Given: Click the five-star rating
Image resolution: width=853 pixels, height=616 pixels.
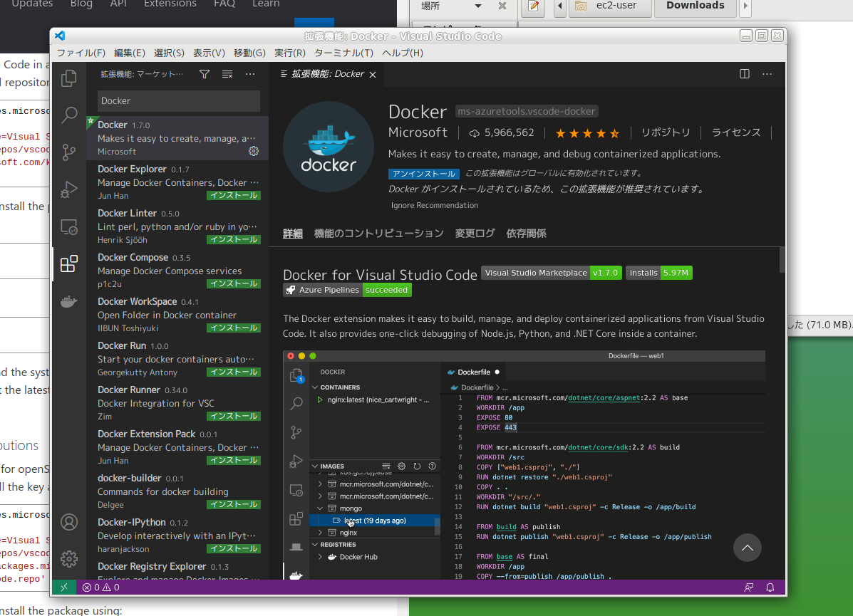Looking at the screenshot, I should click(x=587, y=133).
